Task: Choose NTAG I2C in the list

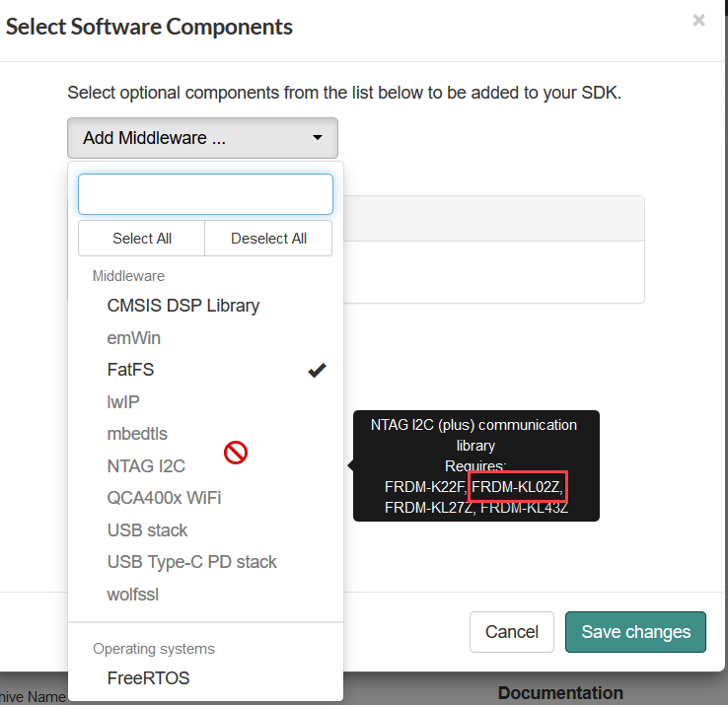Action: (x=146, y=466)
